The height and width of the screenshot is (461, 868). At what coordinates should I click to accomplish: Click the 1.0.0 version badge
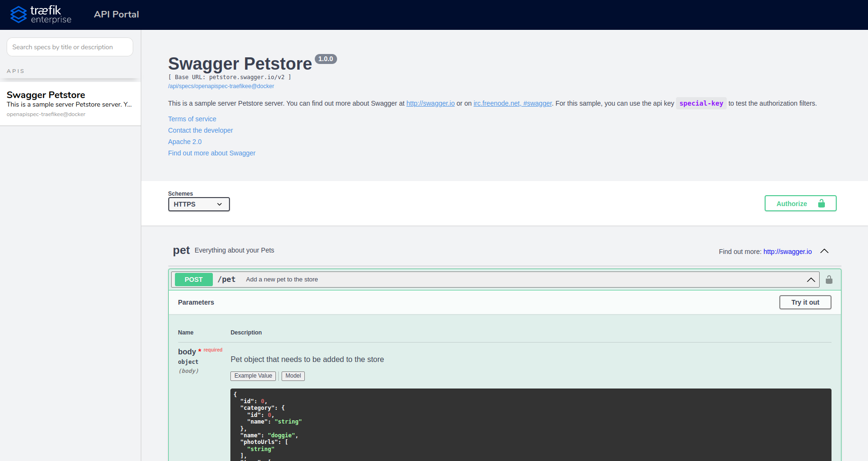point(326,59)
